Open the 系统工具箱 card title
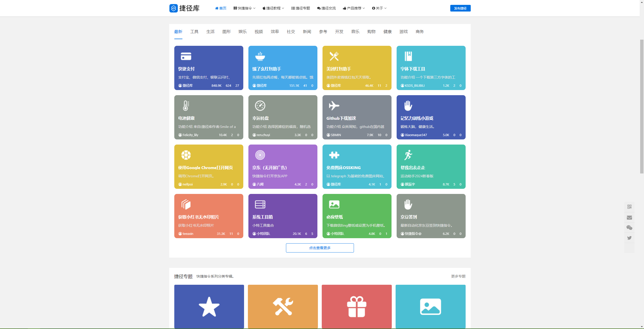This screenshot has width=644, height=329. pyautogui.click(x=262, y=217)
